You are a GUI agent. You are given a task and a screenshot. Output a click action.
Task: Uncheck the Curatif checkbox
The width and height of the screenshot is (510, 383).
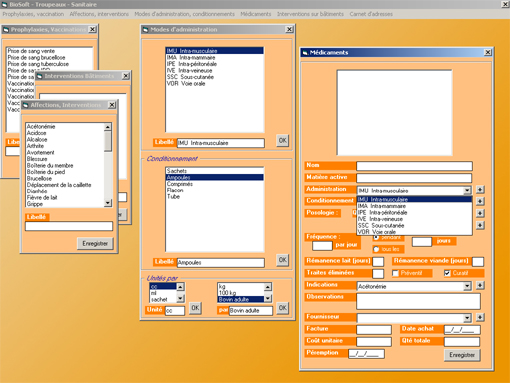pos(447,273)
